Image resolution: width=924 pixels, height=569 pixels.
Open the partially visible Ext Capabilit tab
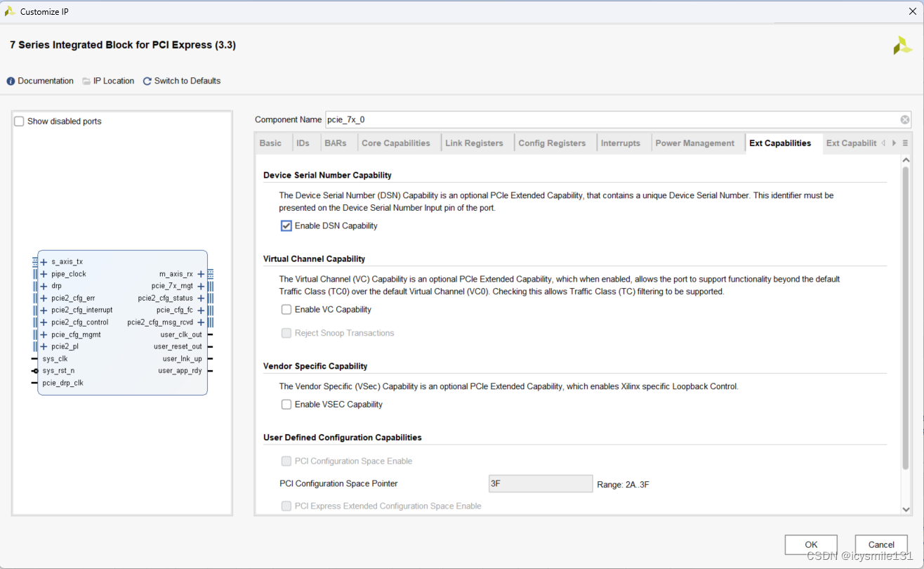pyautogui.click(x=851, y=143)
